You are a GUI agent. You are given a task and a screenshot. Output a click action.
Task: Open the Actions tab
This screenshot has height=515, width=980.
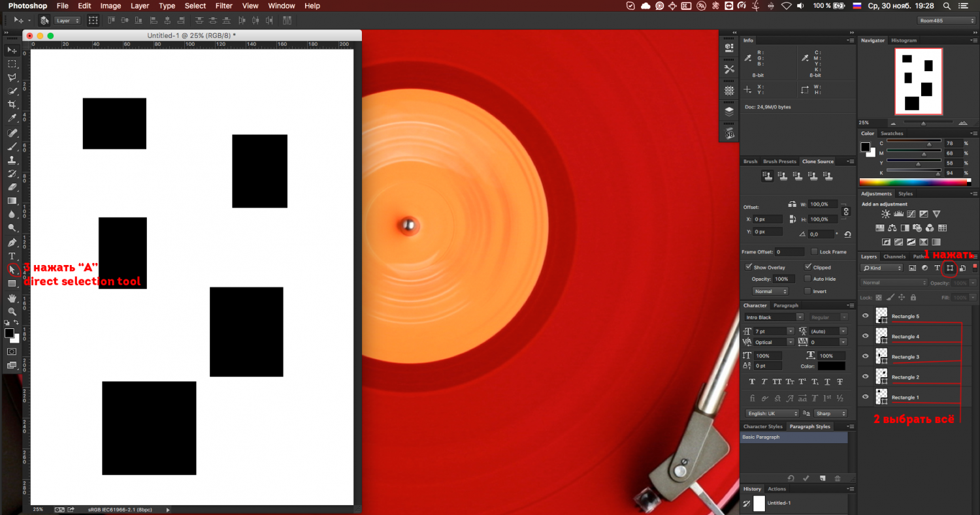pyautogui.click(x=777, y=489)
